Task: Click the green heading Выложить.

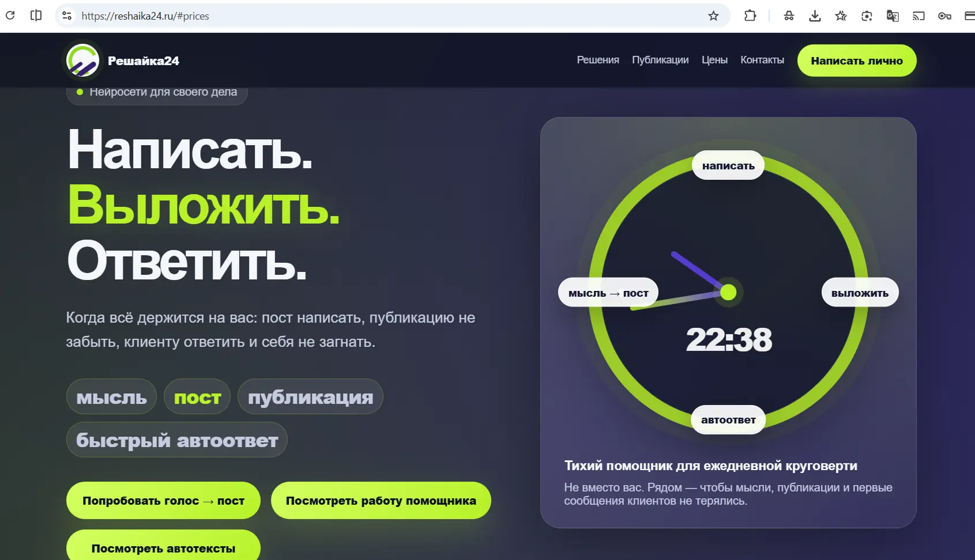Action: (204, 206)
